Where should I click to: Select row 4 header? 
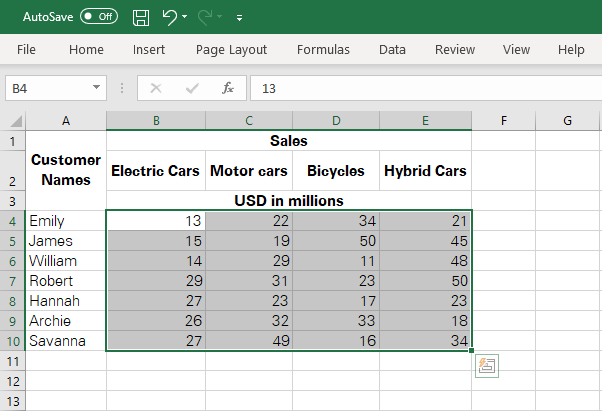click(x=13, y=221)
